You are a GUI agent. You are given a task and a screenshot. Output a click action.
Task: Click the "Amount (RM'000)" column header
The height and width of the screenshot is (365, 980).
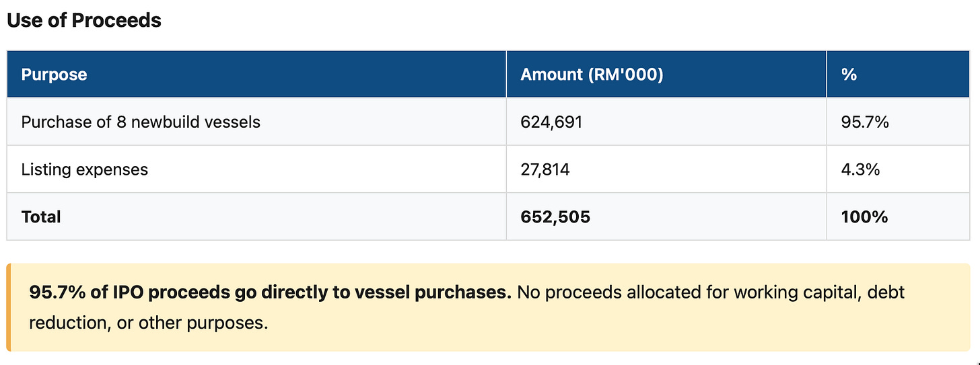tap(592, 74)
